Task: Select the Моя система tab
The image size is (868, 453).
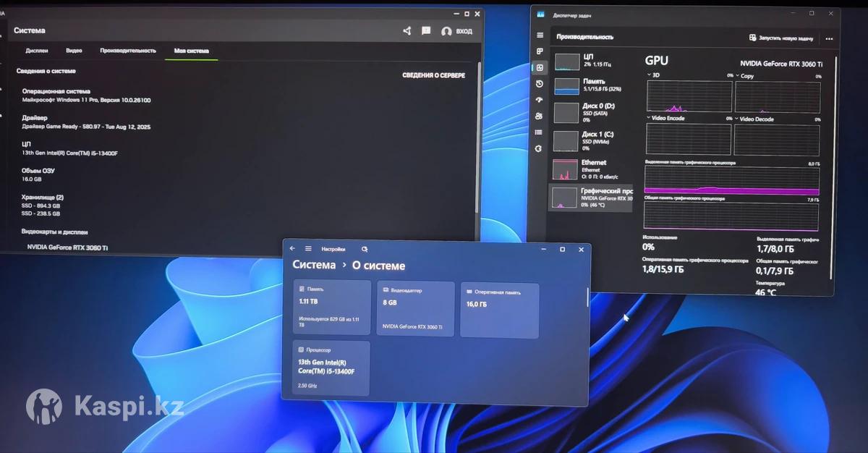Action: pyautogui.click(x=192, y=51)
